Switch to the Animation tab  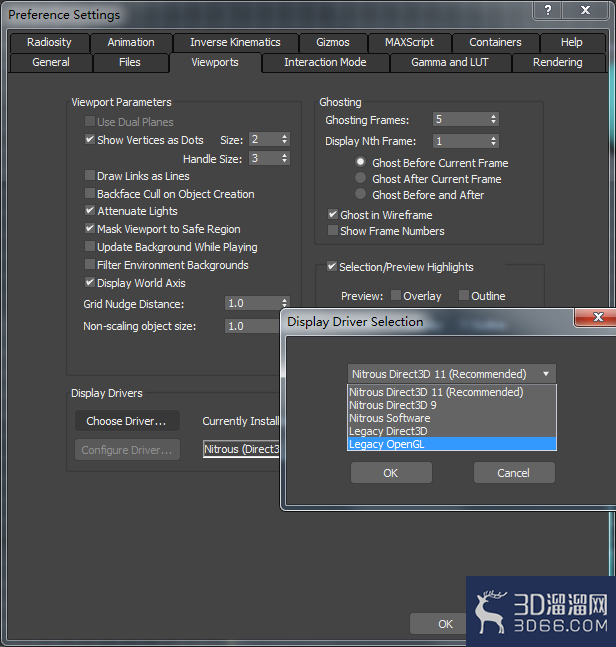tap(131, 42)
